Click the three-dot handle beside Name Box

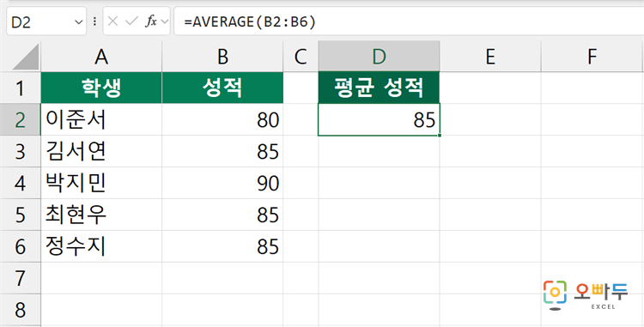pyautogui.click(x=94, y=21)
